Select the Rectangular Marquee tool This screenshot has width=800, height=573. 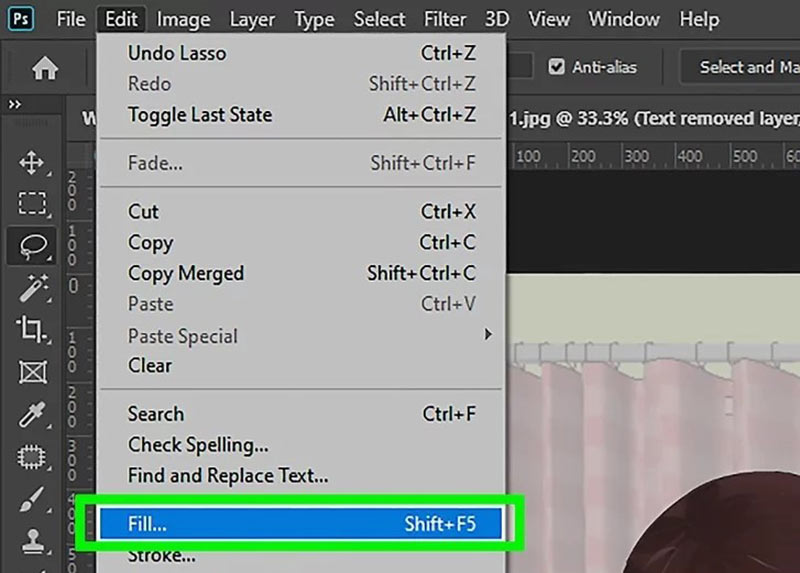pyautogui.click(x=32, y=203)
